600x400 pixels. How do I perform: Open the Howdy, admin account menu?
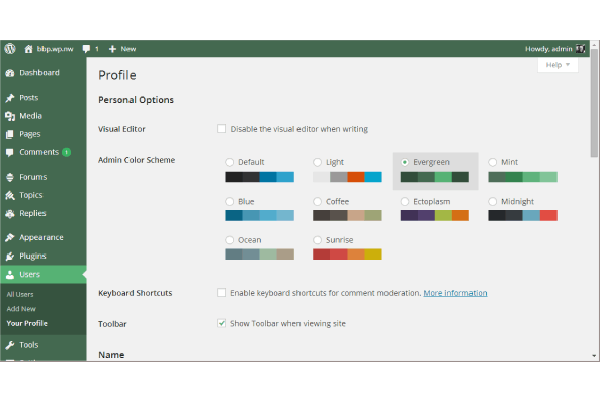[x=548, y=48]
